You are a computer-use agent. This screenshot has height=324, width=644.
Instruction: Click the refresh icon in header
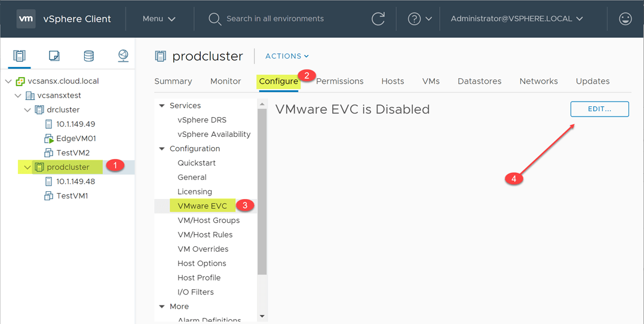[378, 19]
